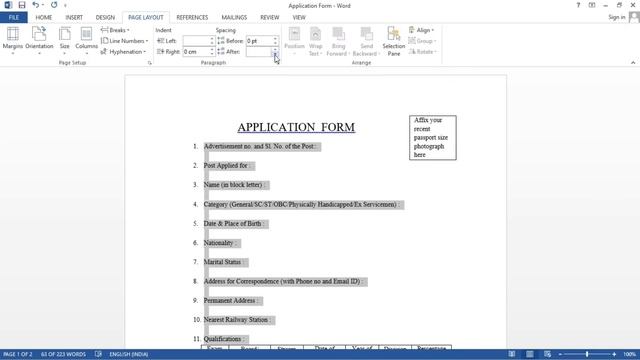Click the APPLICATION FORM heading

point(296,127)
